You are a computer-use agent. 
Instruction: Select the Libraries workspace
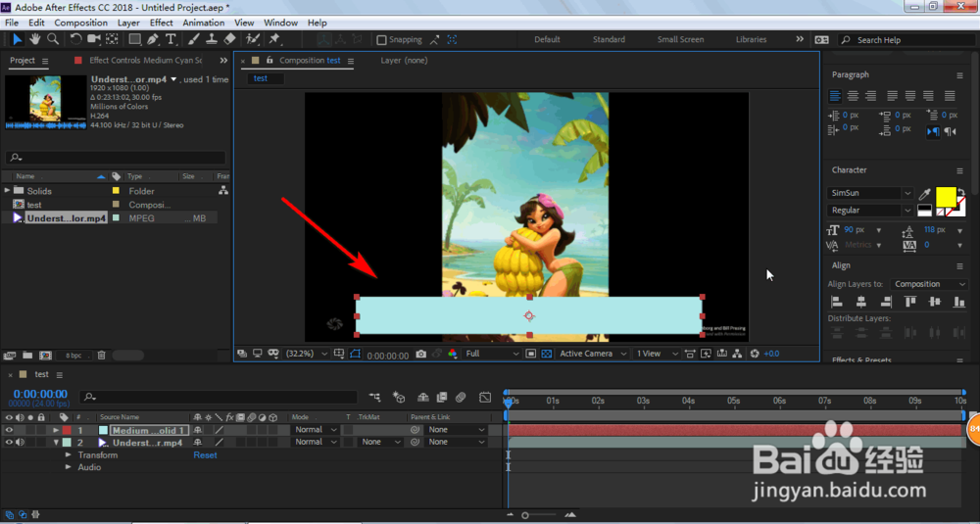(752, 39)
